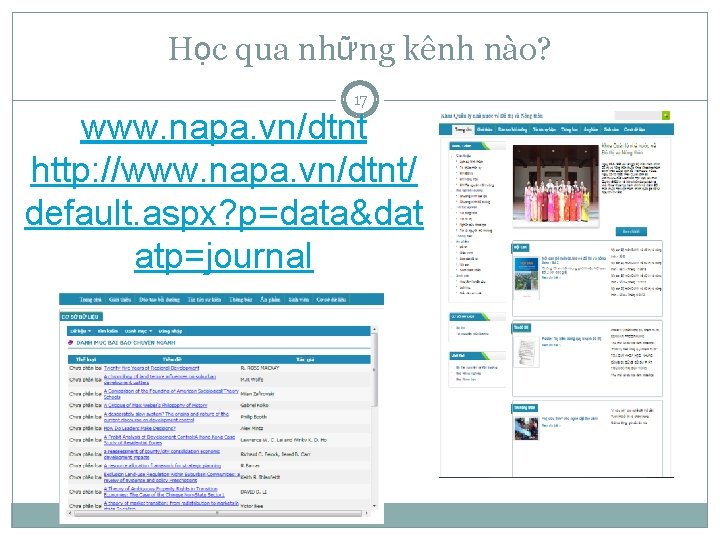Screen dimensions: 720x540
Task: Open article authored by Milan Zafirovski
Action: click(x=171, y=394)
